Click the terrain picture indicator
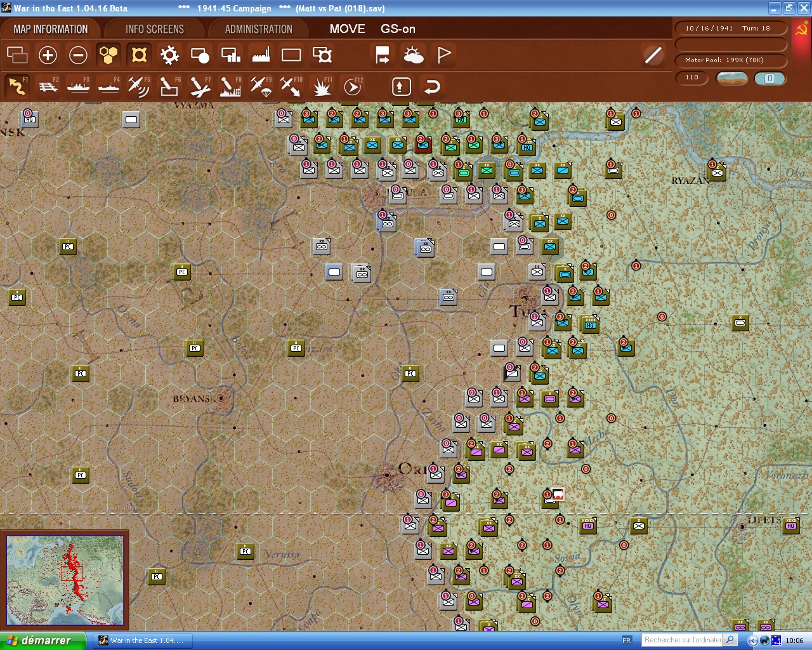The height and width of the screenshot is (650, 812). coord(731,78)
